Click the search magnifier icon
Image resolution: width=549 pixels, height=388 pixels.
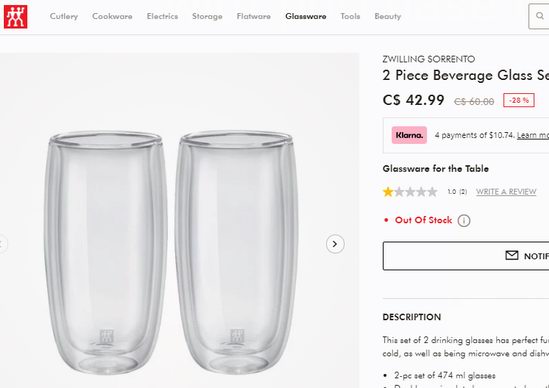(540, 16)
